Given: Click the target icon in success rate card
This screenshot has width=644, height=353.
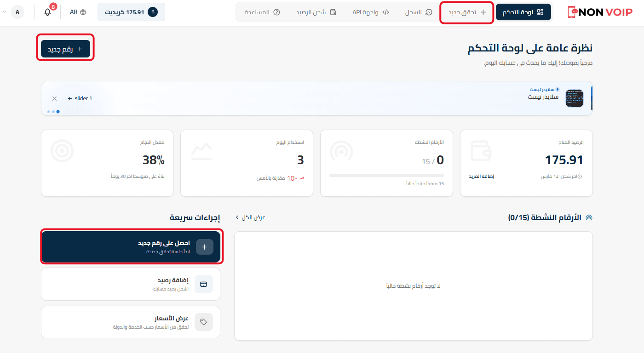Looking at the screenshot, I should [x=62, y=151].
